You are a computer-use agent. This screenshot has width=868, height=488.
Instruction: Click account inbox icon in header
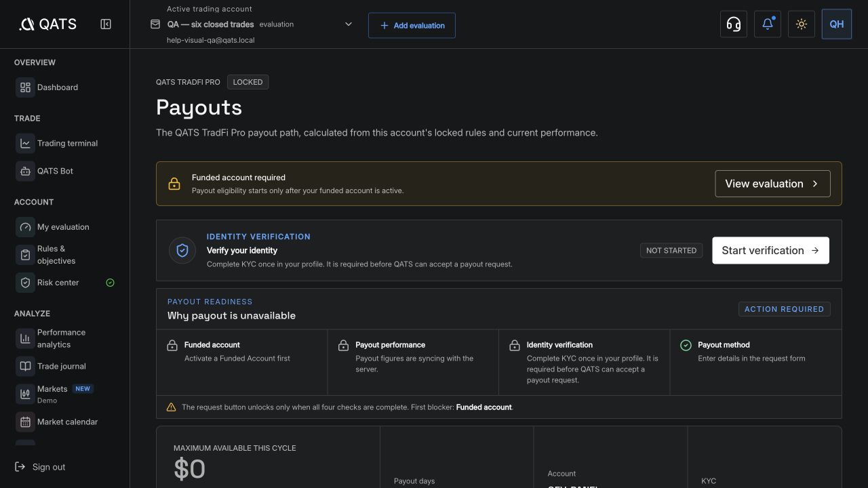coord(155,24)
